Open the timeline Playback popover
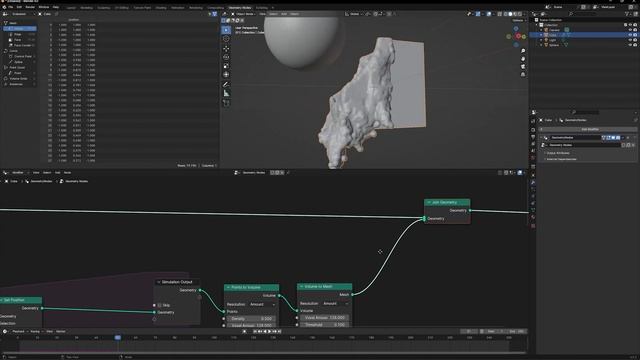 click(19, 331)
